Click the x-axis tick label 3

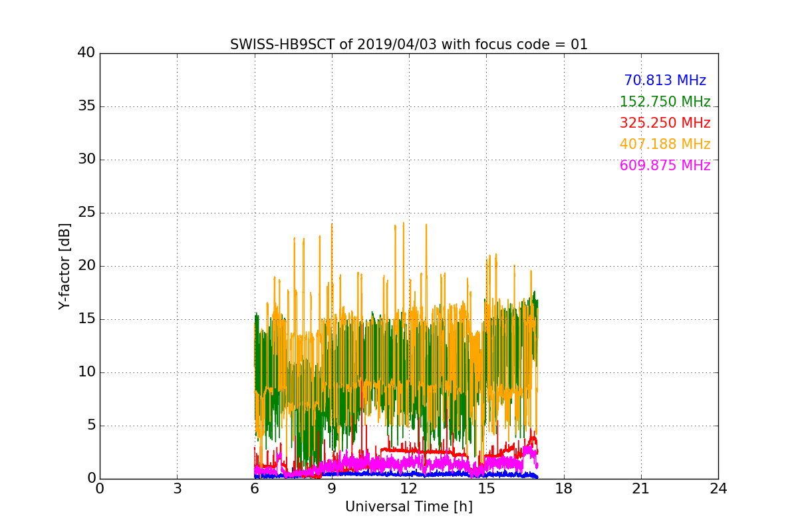click(177, 489)
